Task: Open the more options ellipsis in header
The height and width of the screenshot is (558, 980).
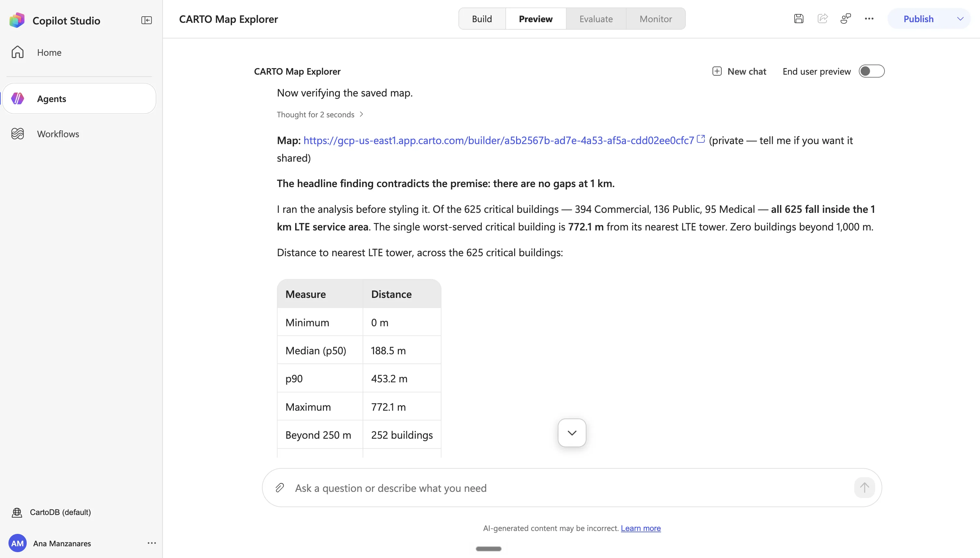Action: [869, 19]
